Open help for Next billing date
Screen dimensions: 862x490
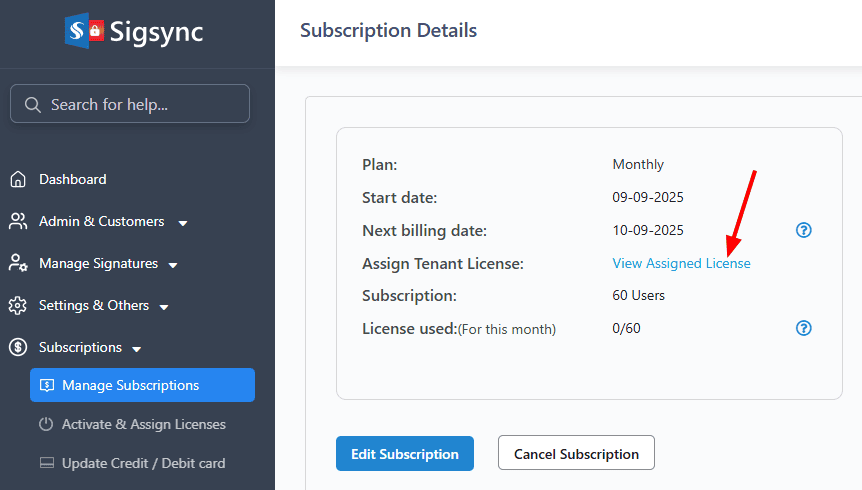pos(803,230)
